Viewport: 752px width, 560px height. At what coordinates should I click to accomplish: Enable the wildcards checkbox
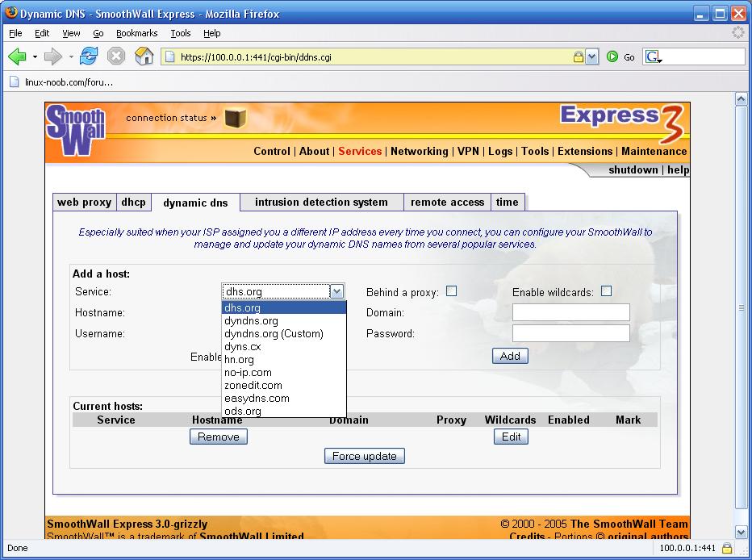(606, 291)
